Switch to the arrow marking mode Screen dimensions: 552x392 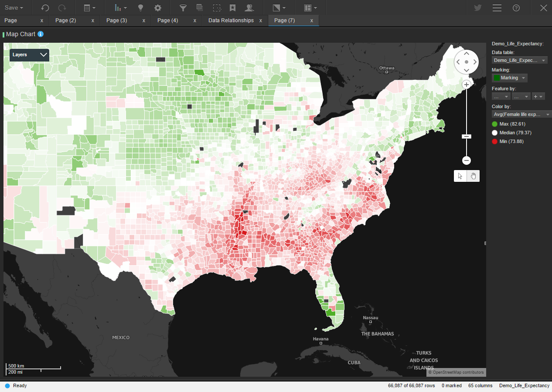[x=460, y=176]
